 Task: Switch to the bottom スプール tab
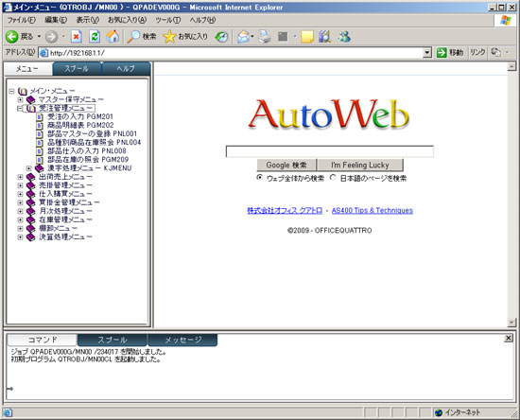113,340
